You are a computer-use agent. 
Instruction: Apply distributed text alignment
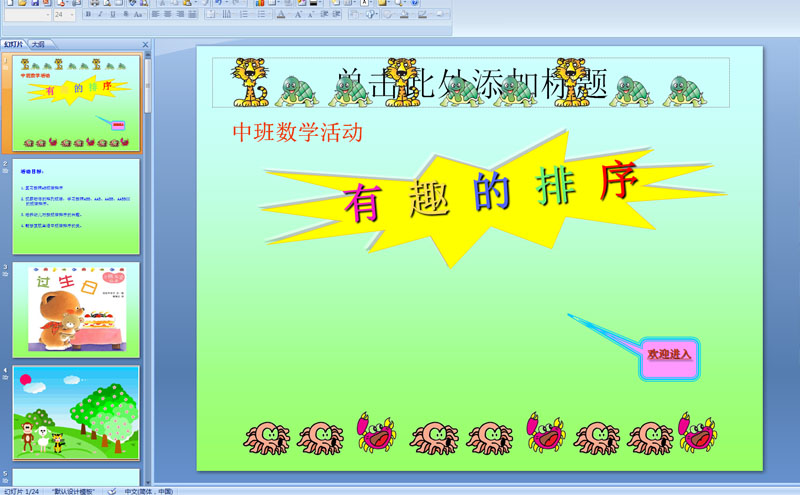[x=192, y=14]
